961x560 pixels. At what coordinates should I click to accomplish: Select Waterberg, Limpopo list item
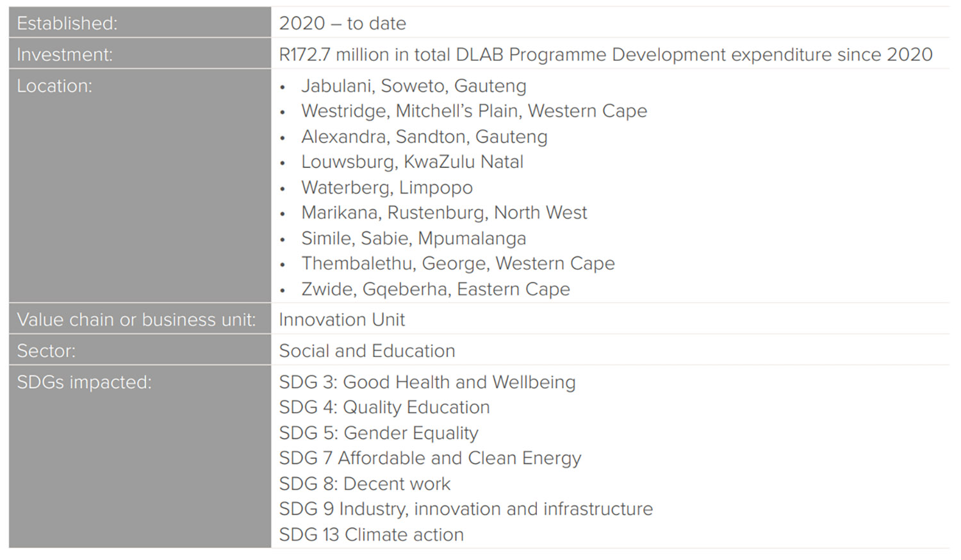click(387, 188)
